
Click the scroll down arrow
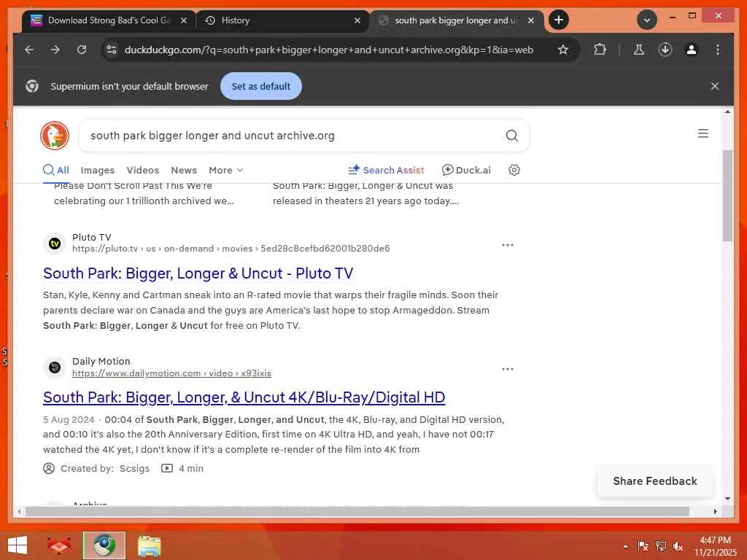727,499
